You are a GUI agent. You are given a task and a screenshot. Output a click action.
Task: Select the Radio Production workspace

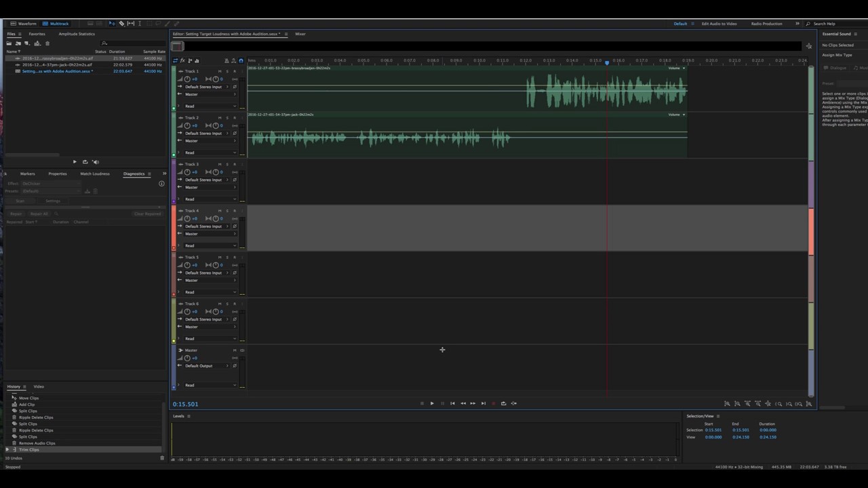[766, 24]
